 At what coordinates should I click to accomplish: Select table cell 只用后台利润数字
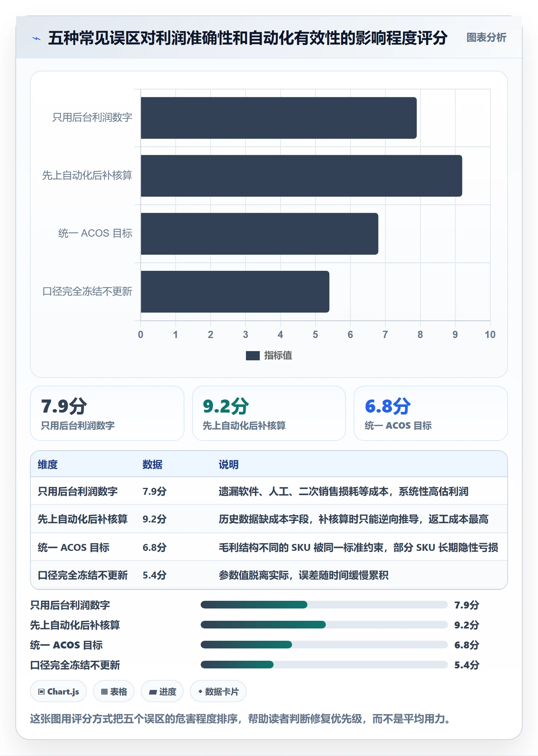point(78,491)
